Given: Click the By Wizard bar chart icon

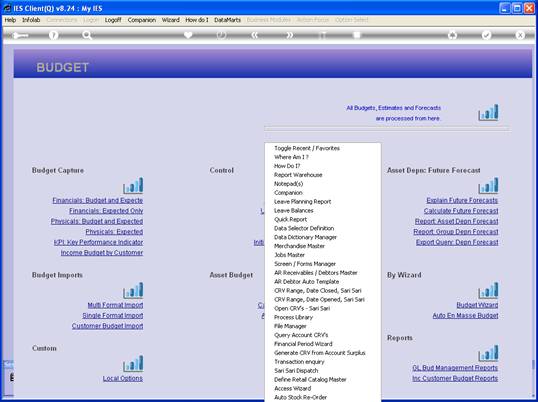Looking at the screenshot, I should 488,290.
